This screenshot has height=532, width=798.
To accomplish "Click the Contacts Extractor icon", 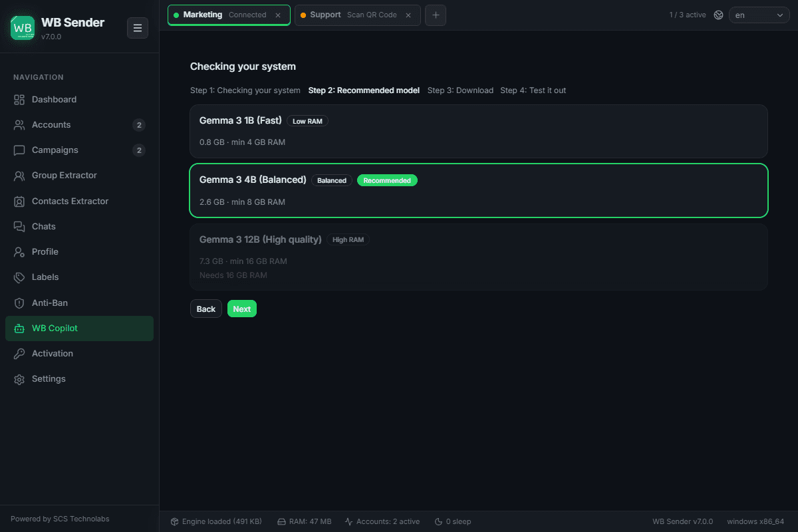I will point(19,201).
